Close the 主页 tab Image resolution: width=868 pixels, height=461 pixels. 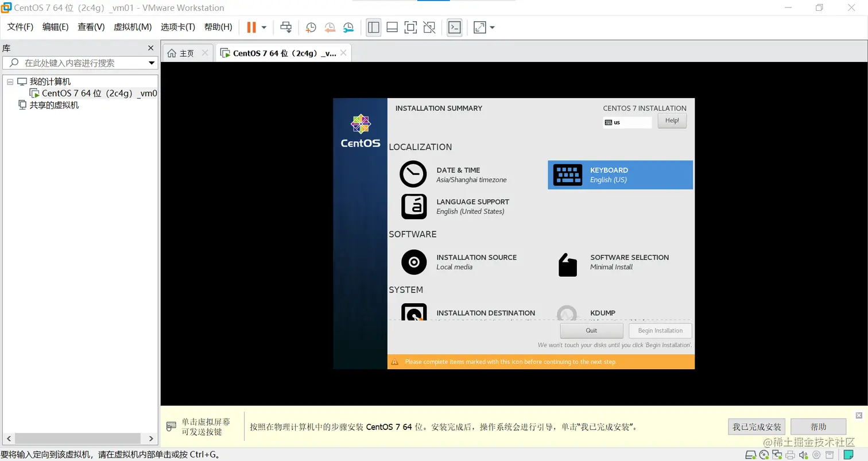pyautogui.click(x=205, y=53)
